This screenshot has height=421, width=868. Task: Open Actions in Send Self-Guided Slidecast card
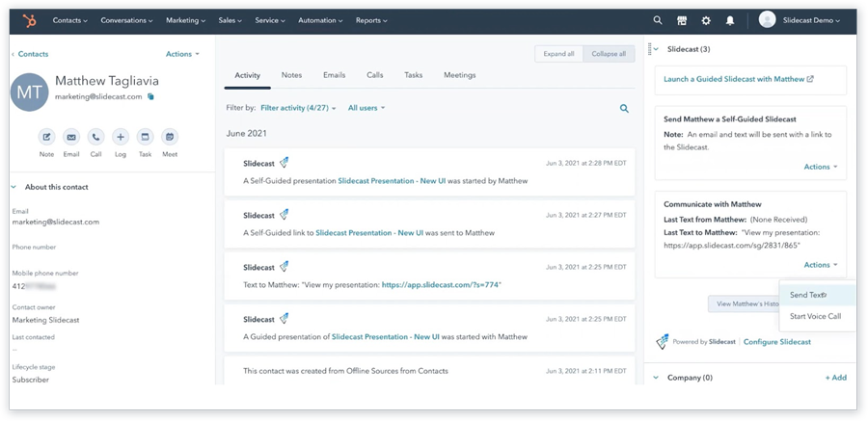821,167
